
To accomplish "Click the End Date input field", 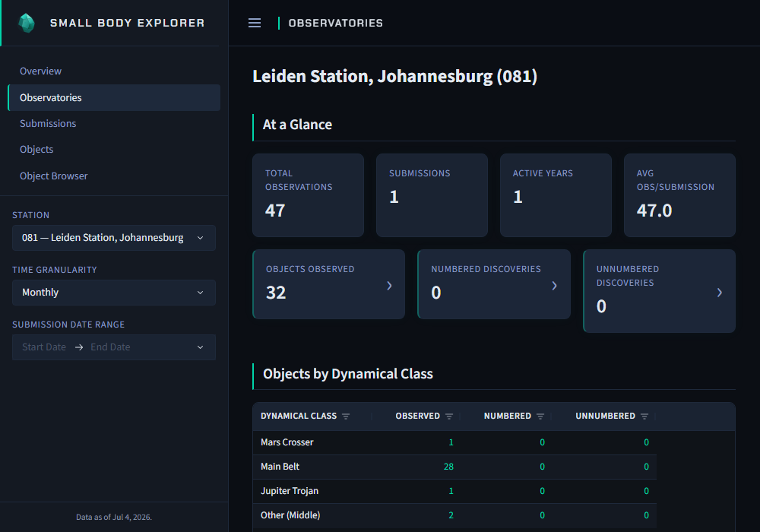I will tap(110, 347).
